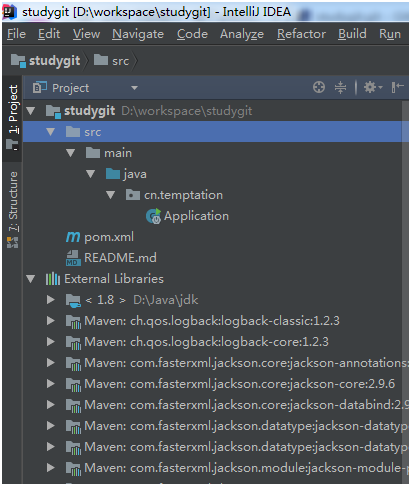Select the Application class icon

click(153, 216)
